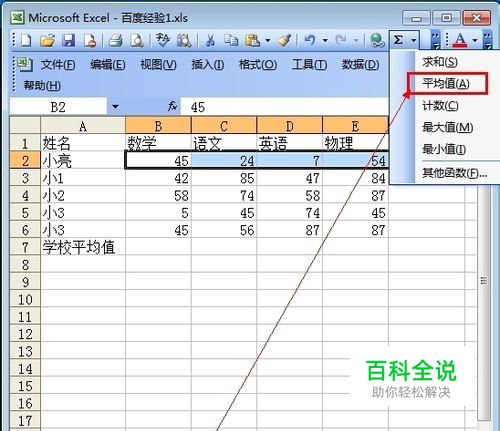Select column C header
This screenshot has width=500, height=431.
[224, 126]
